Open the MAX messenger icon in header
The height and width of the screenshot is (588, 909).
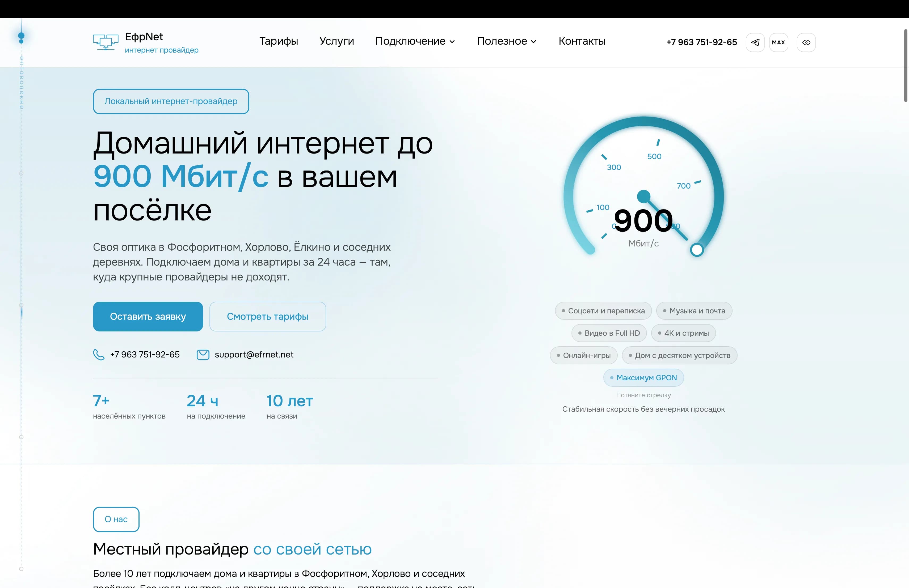point(778,42)
